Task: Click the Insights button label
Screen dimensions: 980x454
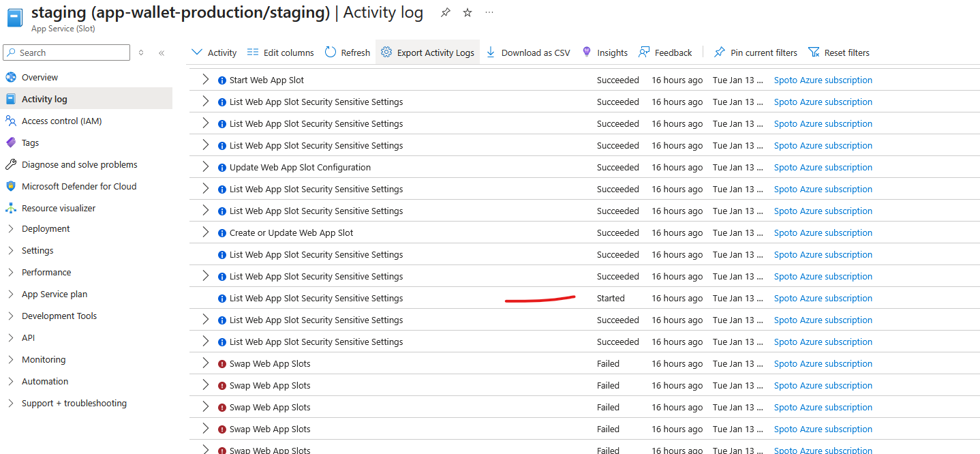Action: point(612,52)
